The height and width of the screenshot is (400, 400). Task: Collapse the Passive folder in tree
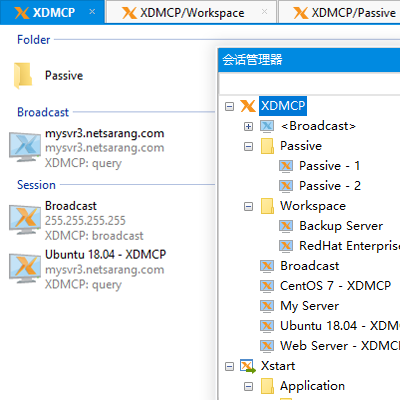(248, 146)
